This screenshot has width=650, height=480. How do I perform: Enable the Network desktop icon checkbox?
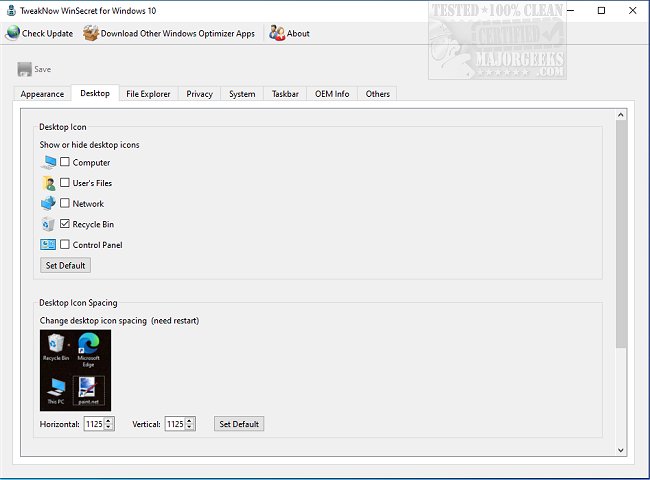(x=65, y=203)
